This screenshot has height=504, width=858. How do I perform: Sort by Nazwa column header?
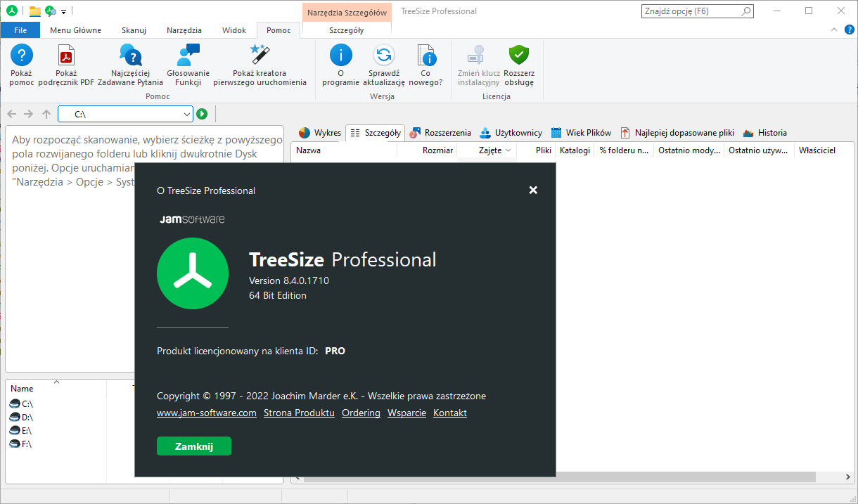344,150
